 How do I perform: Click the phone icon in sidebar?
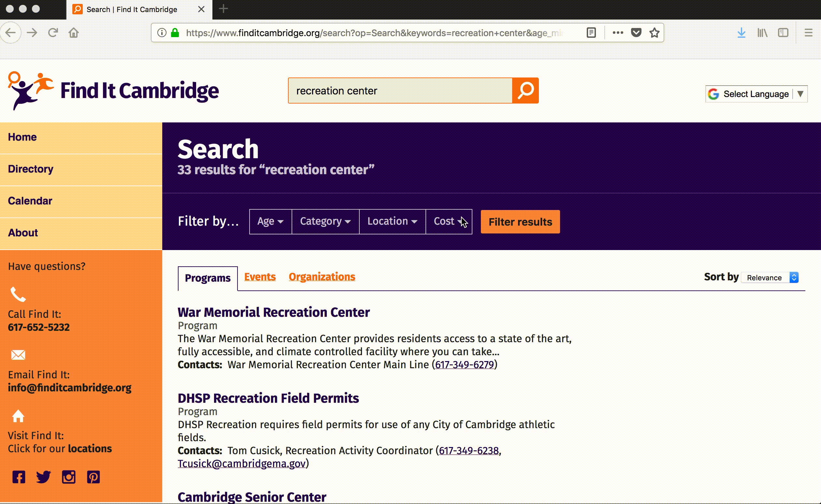[x=18, y=294]
